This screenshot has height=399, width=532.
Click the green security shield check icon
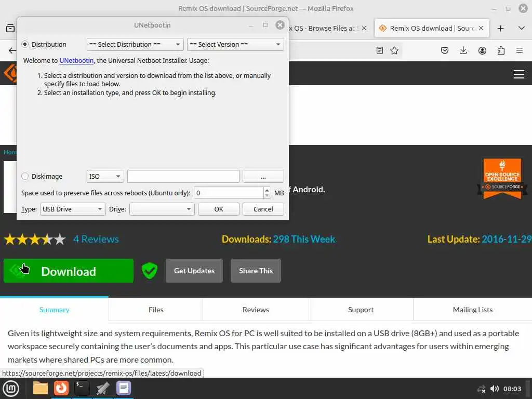(x=149, y=270)
